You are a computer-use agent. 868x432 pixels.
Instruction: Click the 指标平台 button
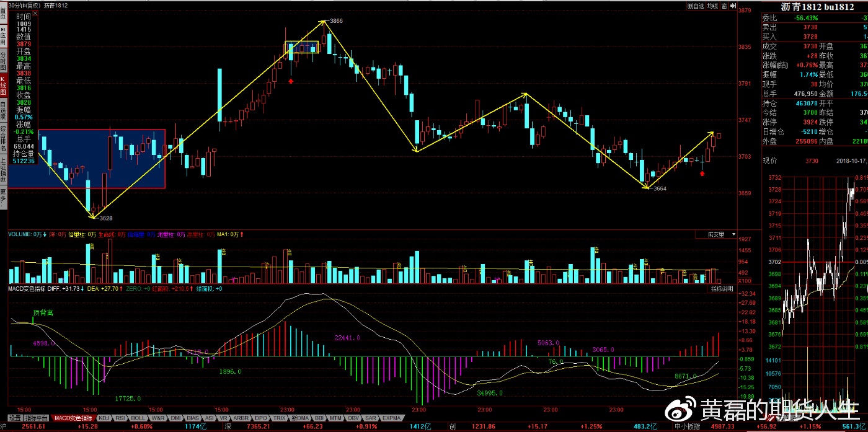point(37,418)
